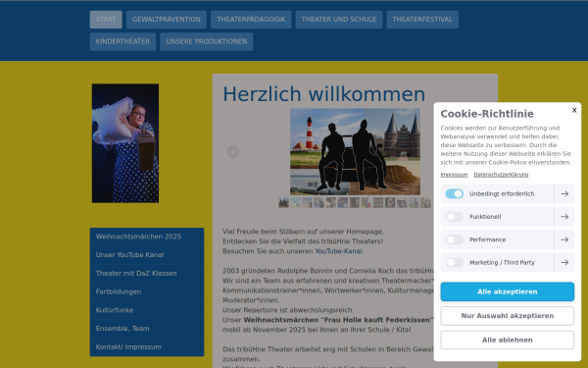Select the first slideshow thumbnail

pos(283,203)
